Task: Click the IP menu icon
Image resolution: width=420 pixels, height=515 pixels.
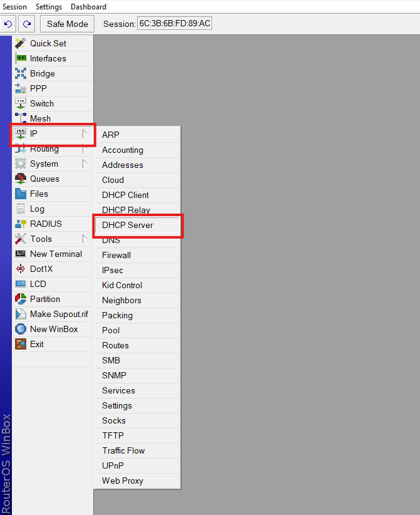Action: pos(21,133)
